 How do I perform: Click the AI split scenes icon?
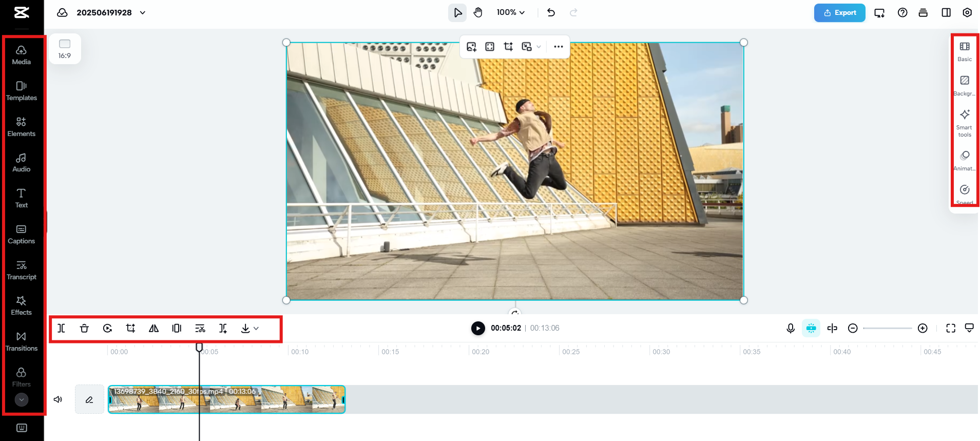223,328
